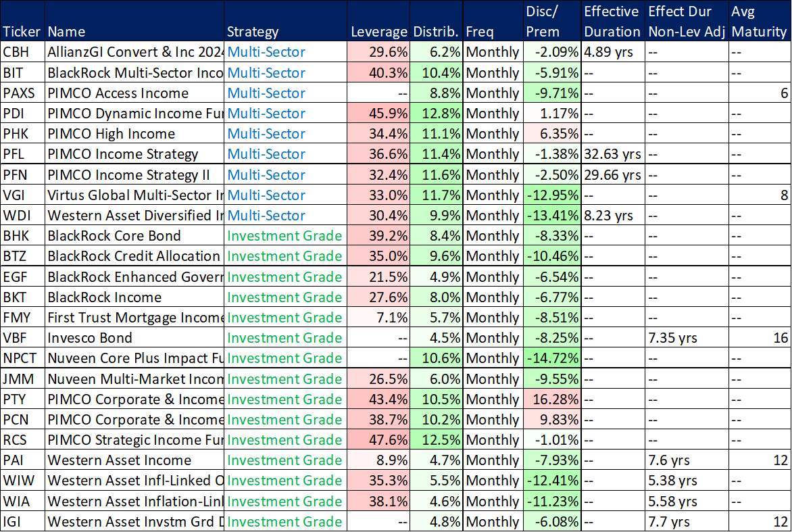Click the PFL ticker cell
The height and width of the screenshot is (532, 792).
pyautogui.click(x=22, y=154)
